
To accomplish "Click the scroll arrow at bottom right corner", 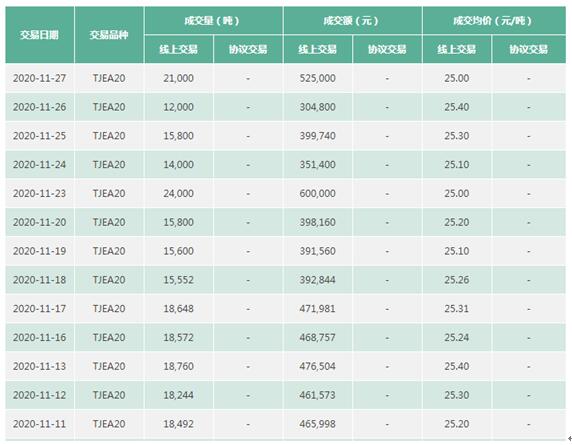I will (570, 438).
